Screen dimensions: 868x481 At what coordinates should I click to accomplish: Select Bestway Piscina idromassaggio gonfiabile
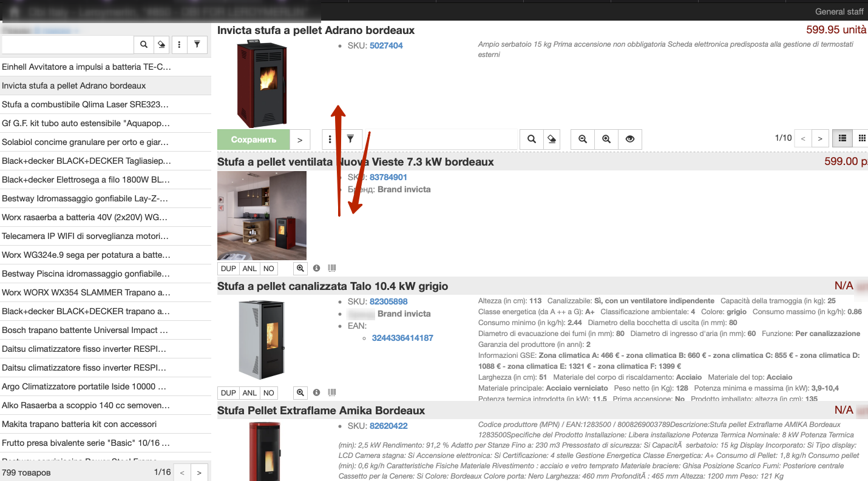(106, 274)
